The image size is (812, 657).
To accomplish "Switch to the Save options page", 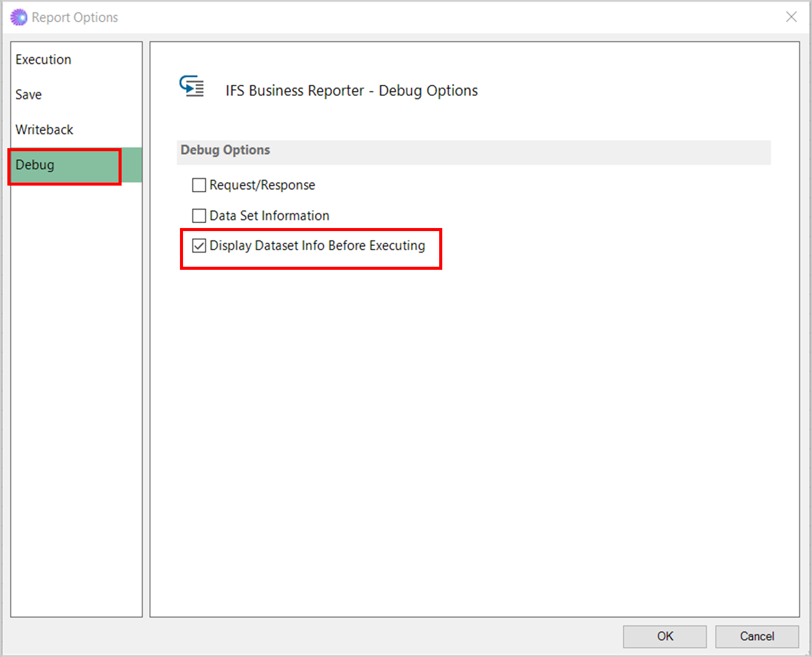I will [x=76, y=95].
